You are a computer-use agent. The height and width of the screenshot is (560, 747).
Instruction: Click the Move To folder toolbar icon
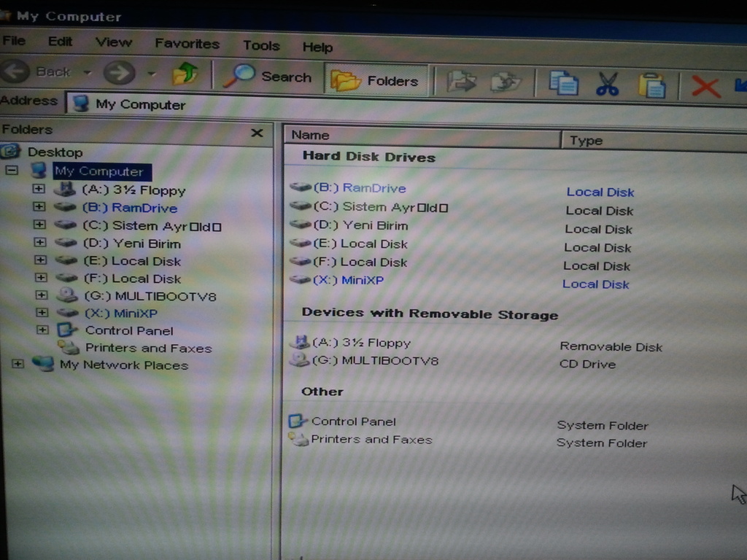point(461,82)
